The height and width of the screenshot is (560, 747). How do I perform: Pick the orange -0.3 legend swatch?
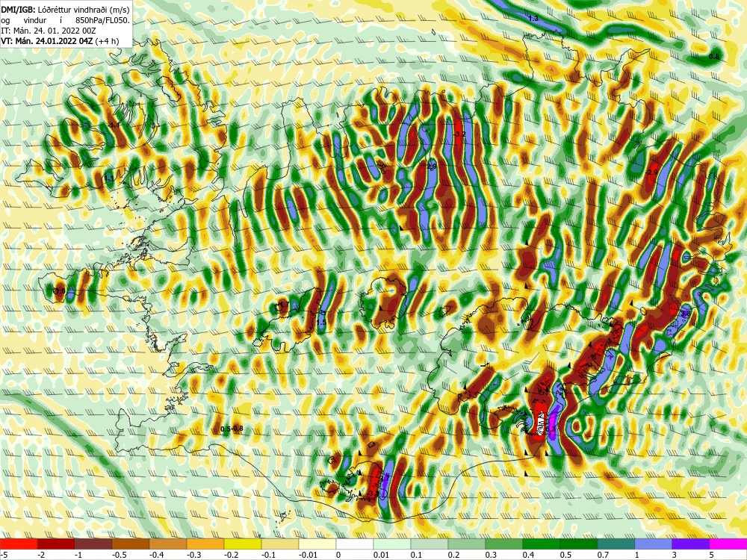205,544
